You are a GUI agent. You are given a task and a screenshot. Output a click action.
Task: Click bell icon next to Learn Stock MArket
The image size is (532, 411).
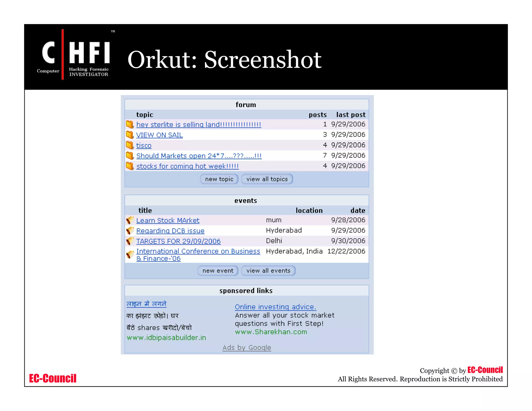(x=130, y=220)
